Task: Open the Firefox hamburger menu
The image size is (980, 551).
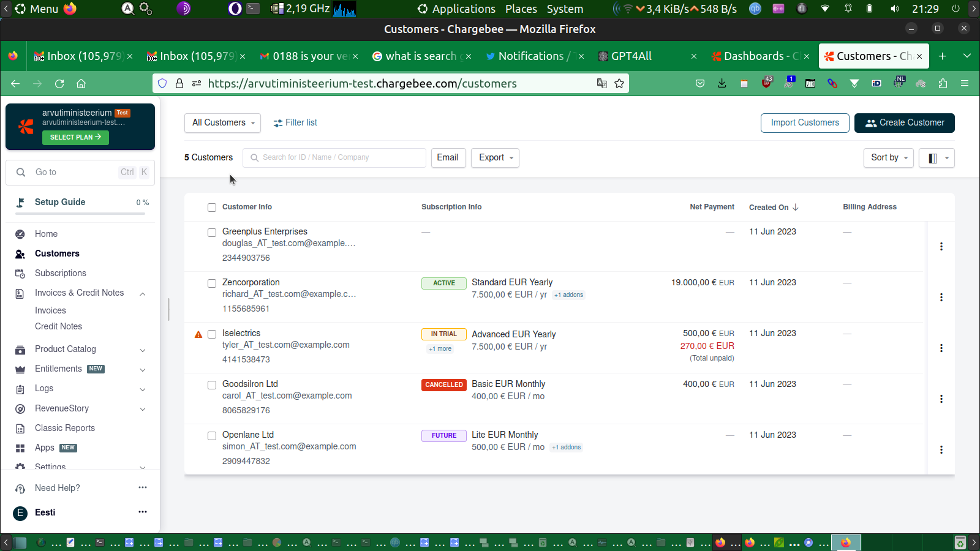Action: coord(965,83)
